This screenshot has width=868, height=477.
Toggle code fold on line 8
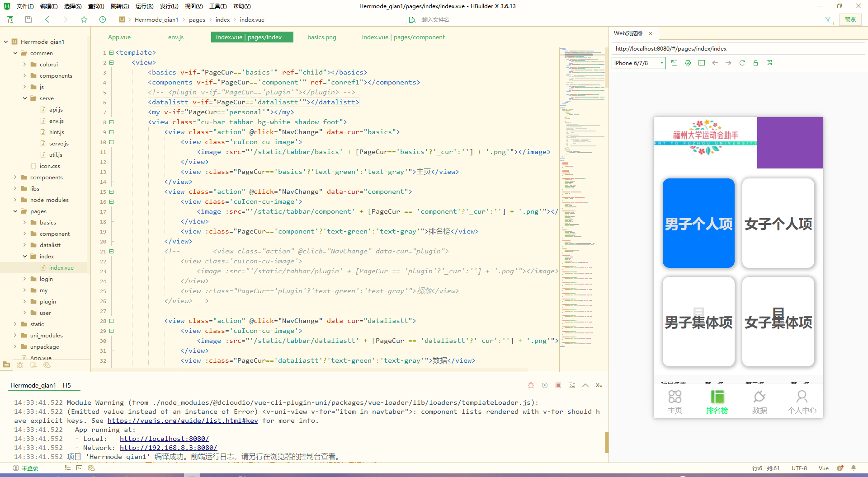click(111, 122)
